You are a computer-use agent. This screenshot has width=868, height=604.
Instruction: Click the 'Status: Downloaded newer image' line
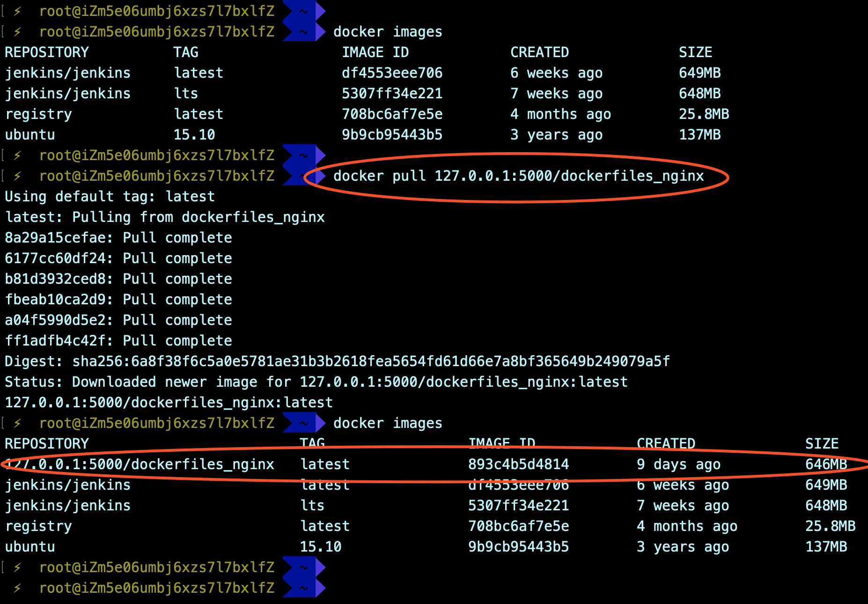click(x=316, y=382)
